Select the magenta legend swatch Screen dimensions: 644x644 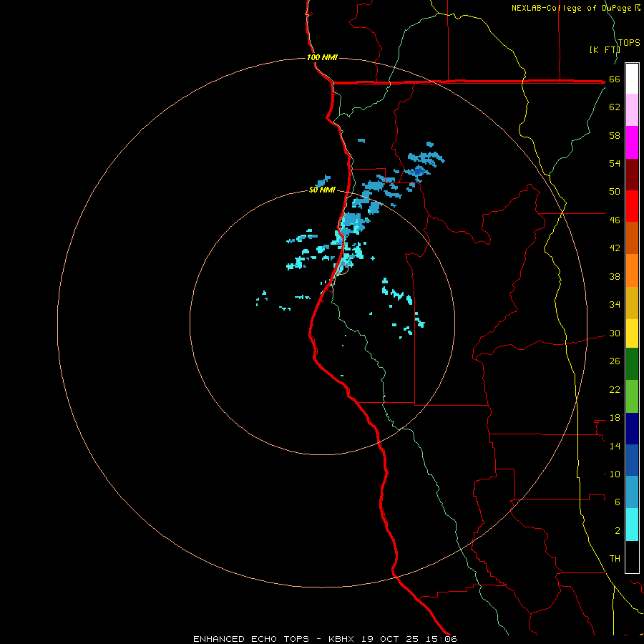[632, 142]
